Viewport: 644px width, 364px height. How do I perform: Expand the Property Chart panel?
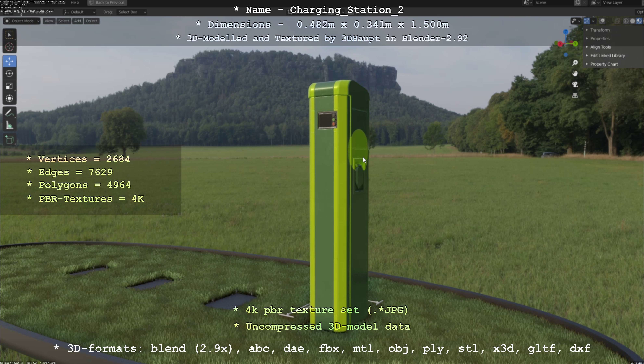602,64
